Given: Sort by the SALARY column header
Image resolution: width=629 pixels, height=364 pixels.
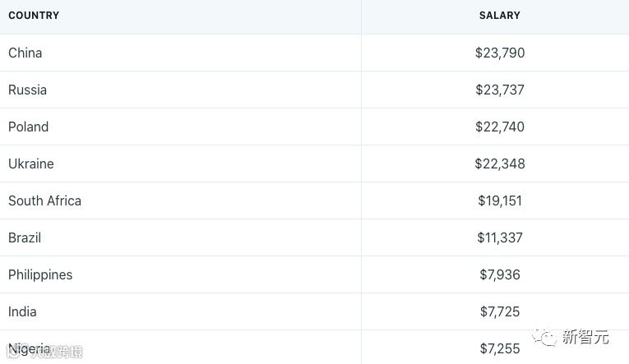Looking at the screenshot, I should pyautogui.click(x=500, y=16).
